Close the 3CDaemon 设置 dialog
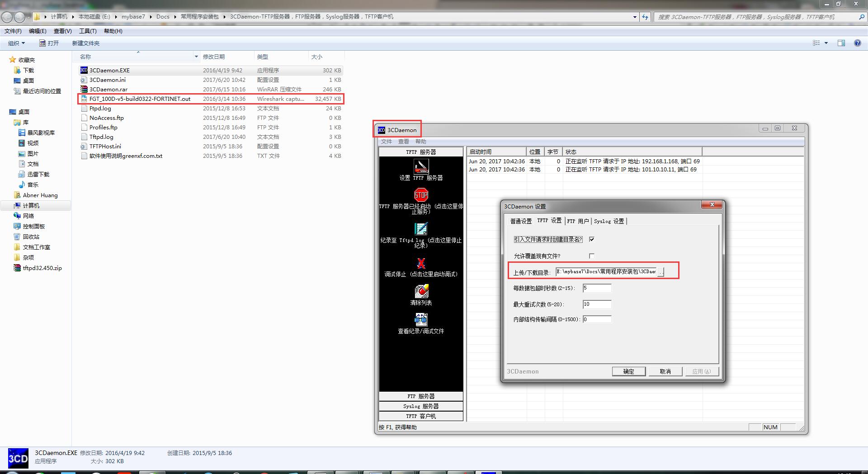Viewport: 868px width, 474px height. pos(712,205)
